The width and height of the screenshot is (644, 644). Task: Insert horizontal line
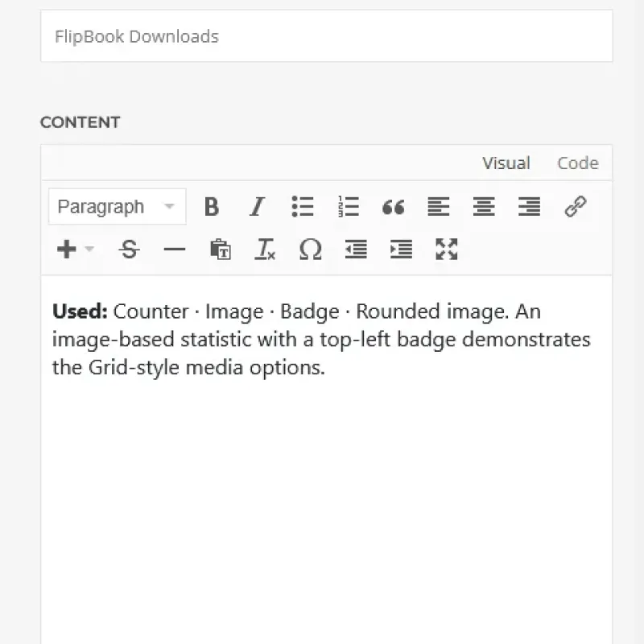[x=175, y=250]
